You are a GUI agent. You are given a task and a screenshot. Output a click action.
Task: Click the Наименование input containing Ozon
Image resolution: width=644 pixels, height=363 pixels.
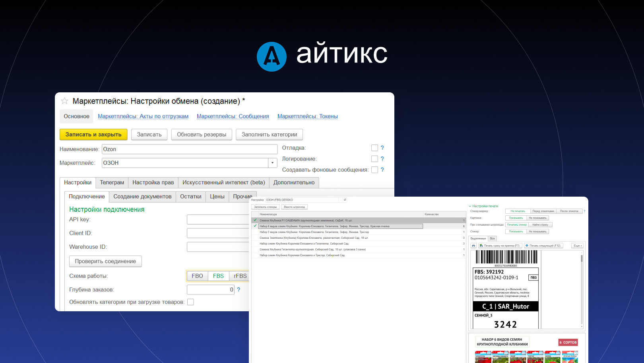point(190,149)
